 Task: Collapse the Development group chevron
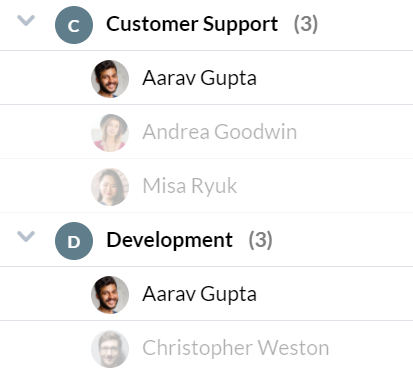point(26,236)
